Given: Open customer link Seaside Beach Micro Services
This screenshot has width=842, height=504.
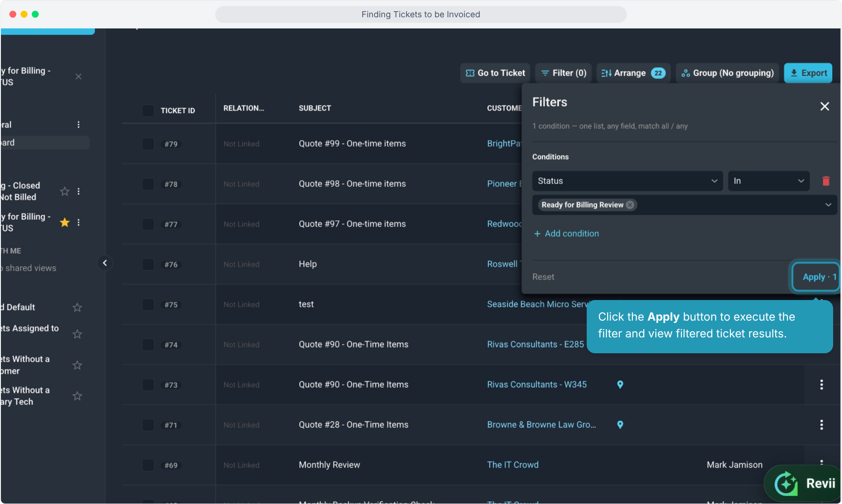Looking at the screenshot, I should pos(538,304).
